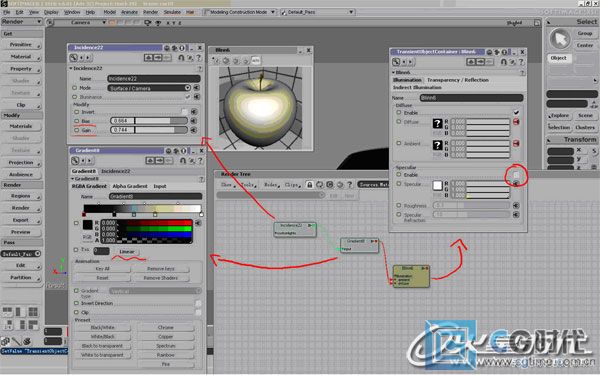600x375 pixels.
Task: Toggle the Clip checkbox in Gradient8
Action: tap(198, 312)
